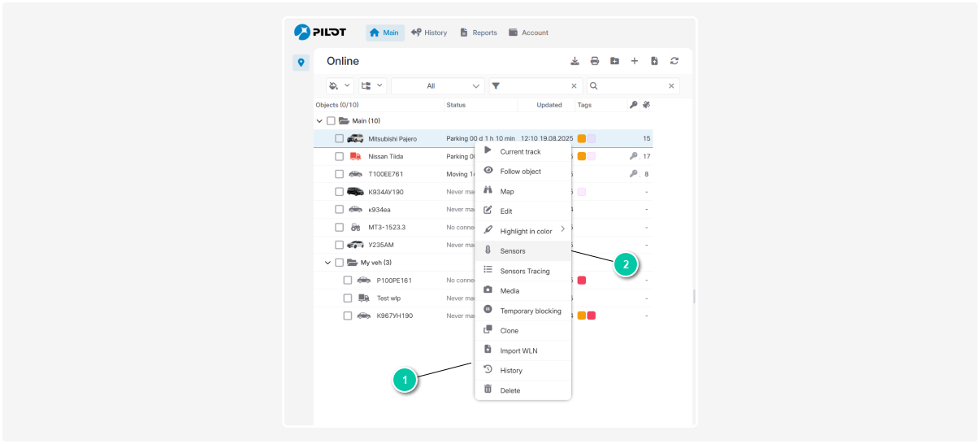Image resolution: width=980 pixels, height=444 pixels.
Task: Open the All dropdown filter
Action: 438,86
